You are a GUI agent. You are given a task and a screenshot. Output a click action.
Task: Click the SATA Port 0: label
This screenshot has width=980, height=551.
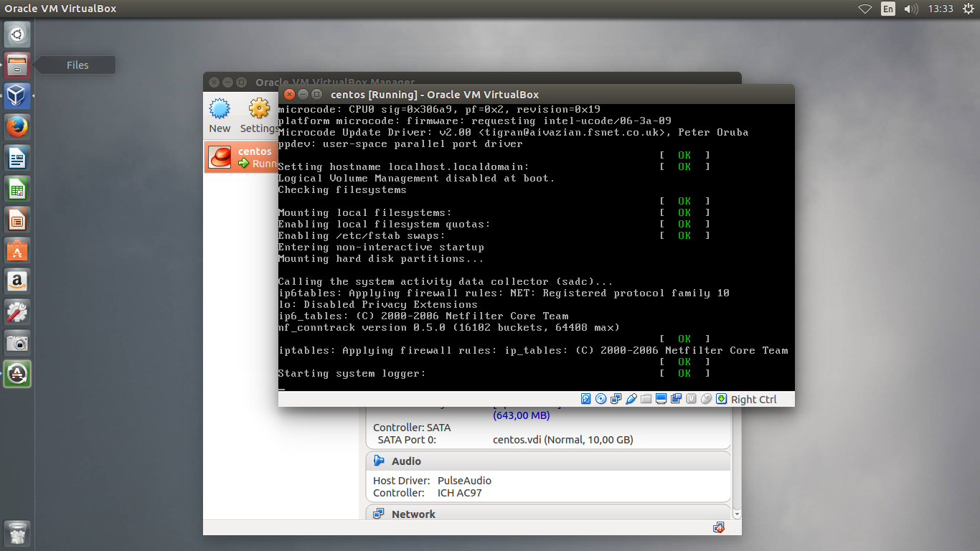pos(407,440)
